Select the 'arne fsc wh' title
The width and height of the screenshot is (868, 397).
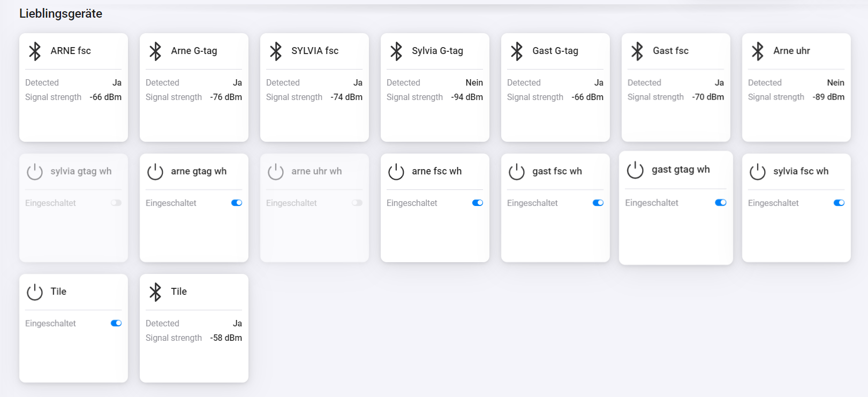point(436,171)
